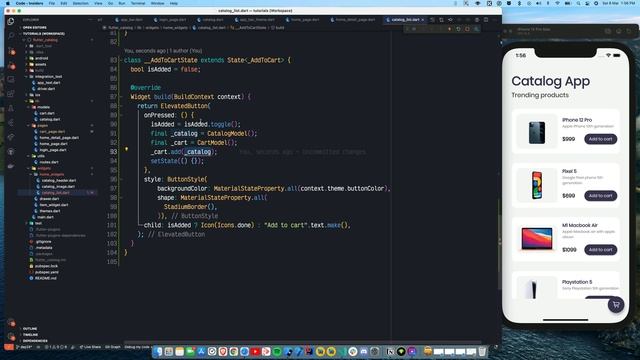Click the Pixel 5 product image

coord(536,185)
